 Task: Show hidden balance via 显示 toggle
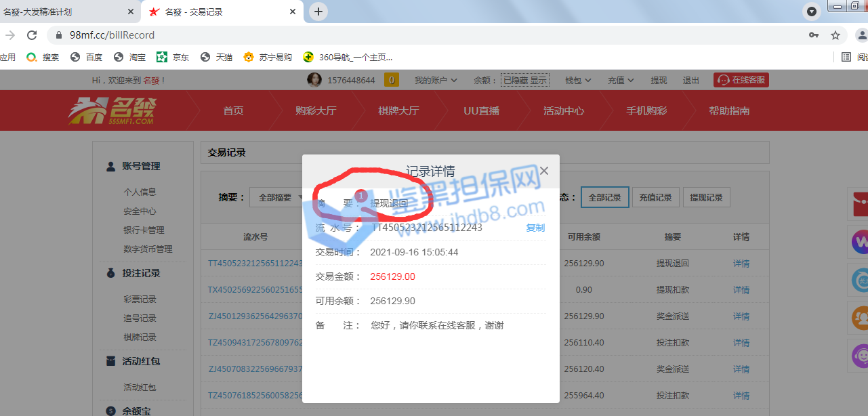coord(538,80)
